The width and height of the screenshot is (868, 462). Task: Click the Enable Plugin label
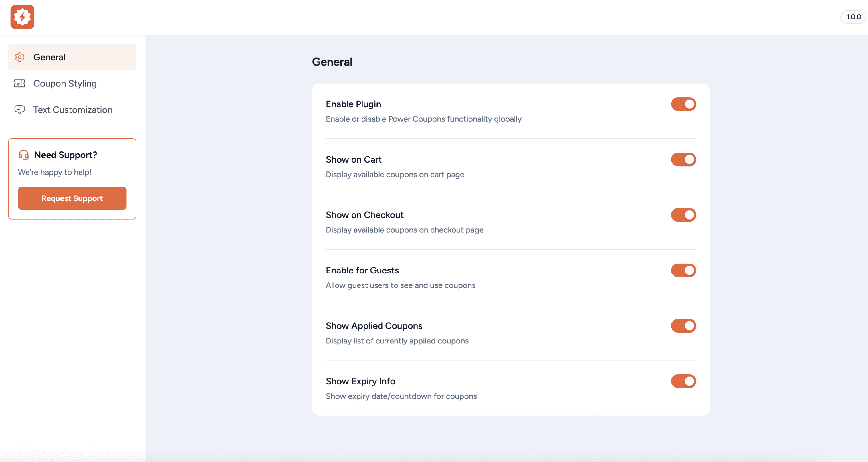click(353, 104)
